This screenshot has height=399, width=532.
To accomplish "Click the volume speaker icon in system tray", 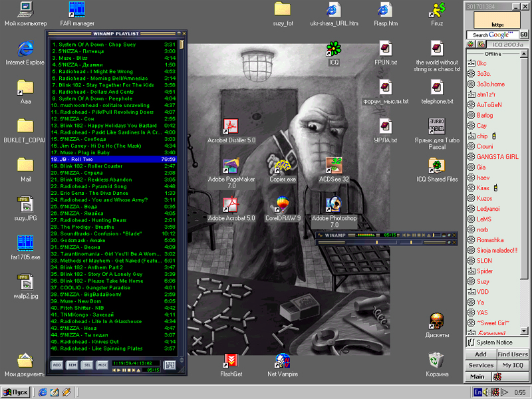I will tap(486, 392).
